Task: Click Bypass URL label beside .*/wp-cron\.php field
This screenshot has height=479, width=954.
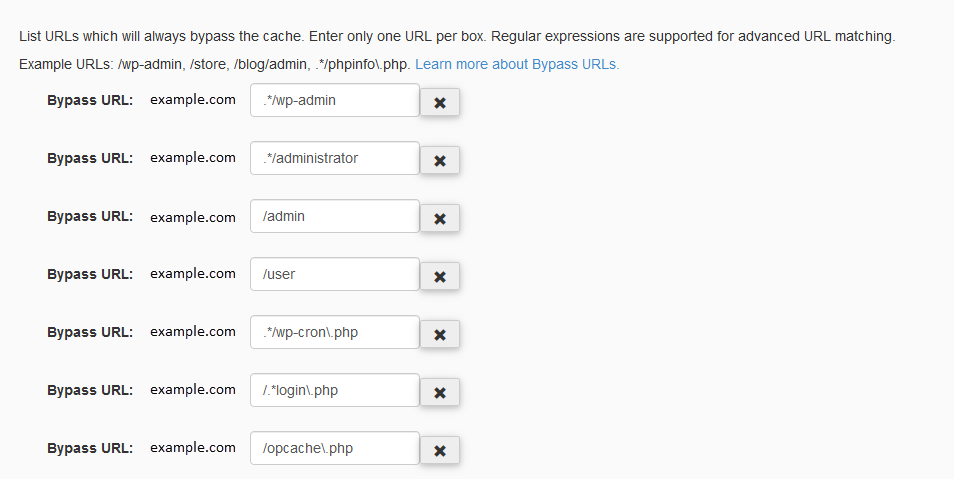Action: 90,332
